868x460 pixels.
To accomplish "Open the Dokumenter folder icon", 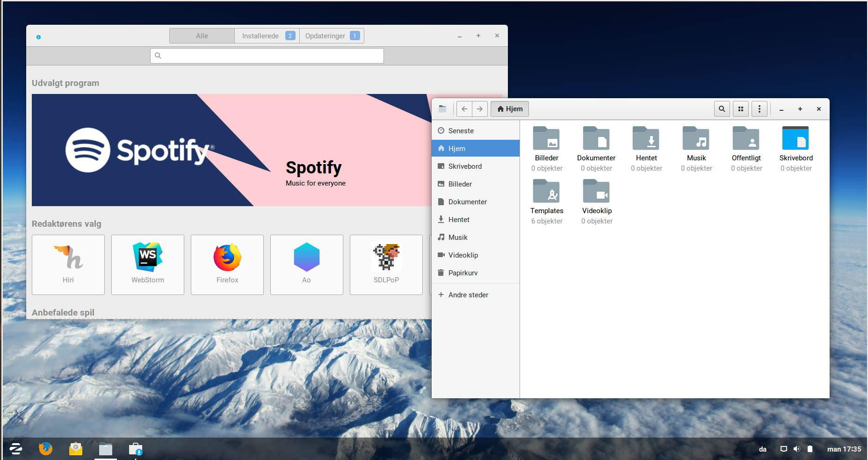I will click(x=596, y=138).
